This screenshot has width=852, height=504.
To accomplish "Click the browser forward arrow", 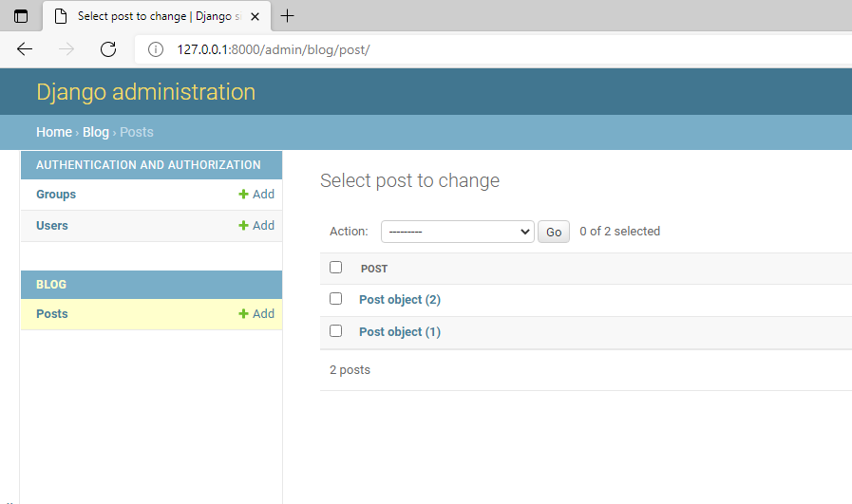I will (66, 49).
